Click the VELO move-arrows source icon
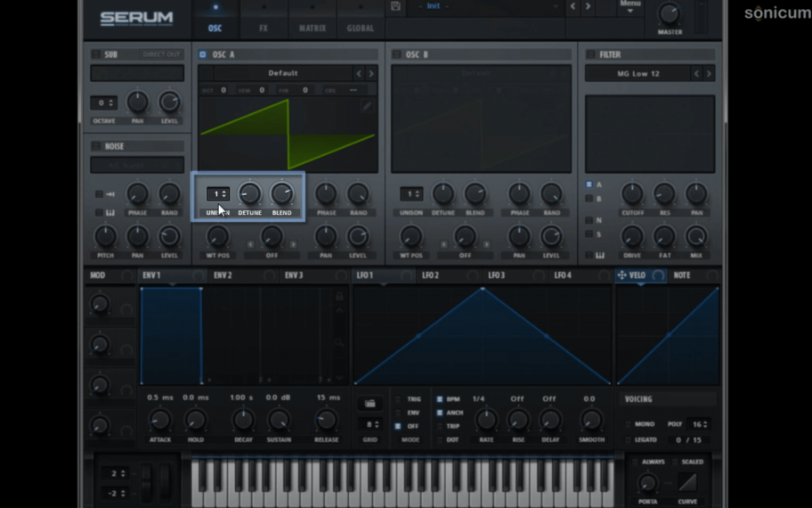 (622, 275)
